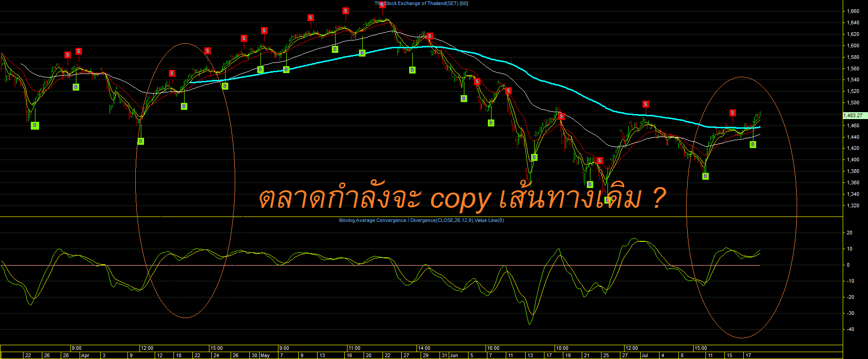This screenshot has height=359, width=868.
Task: Select the 1,320 price level label
Action: 853,205
